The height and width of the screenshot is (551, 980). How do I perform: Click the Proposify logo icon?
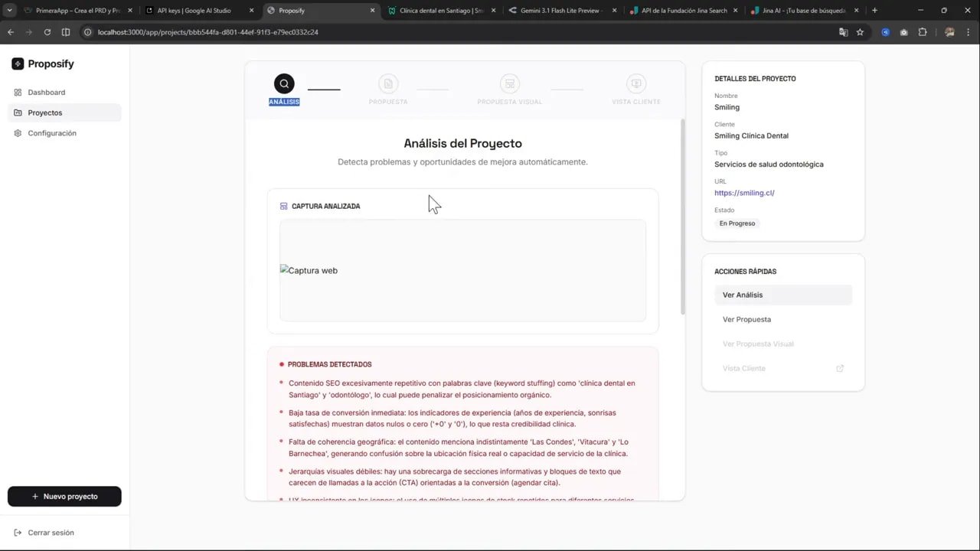click(17, 64)
